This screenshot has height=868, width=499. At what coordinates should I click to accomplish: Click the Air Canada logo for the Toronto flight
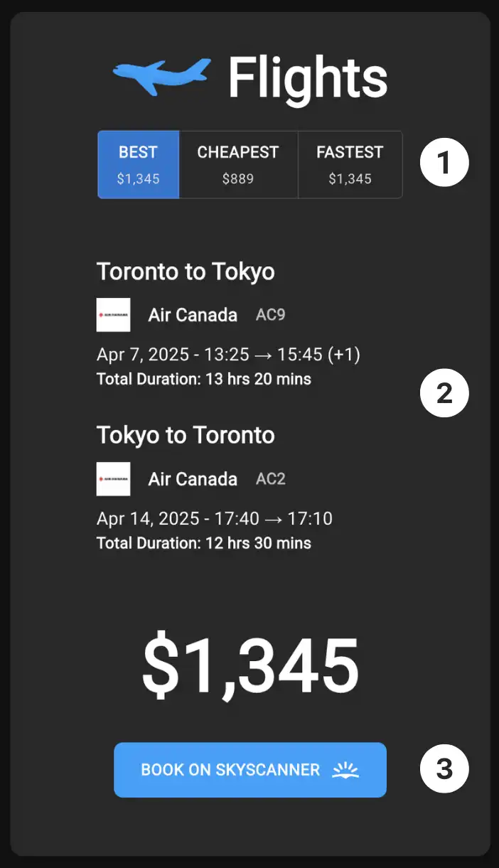coord(114,315)
